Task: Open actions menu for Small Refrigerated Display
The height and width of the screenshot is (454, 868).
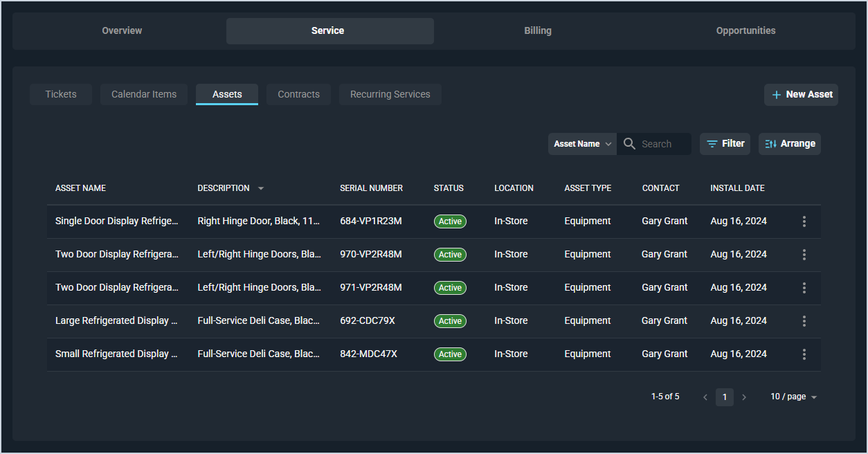Action: tap(804, 354)
